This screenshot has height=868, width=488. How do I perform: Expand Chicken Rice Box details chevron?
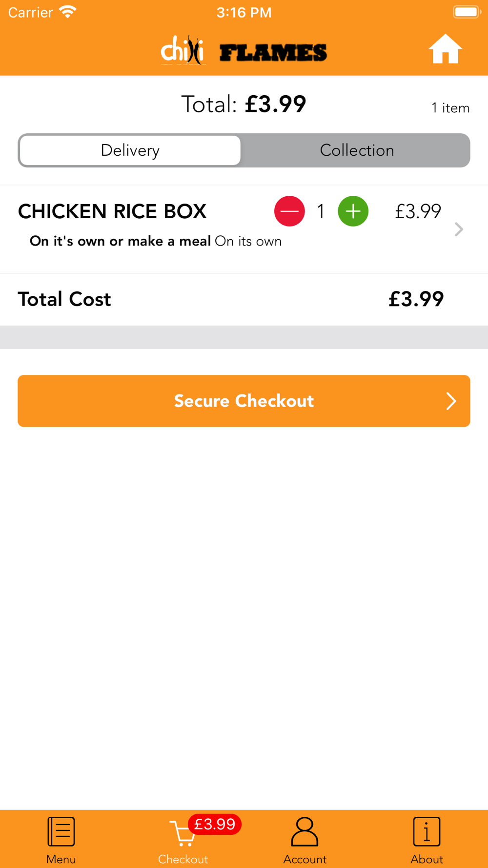tap(459, 229)
